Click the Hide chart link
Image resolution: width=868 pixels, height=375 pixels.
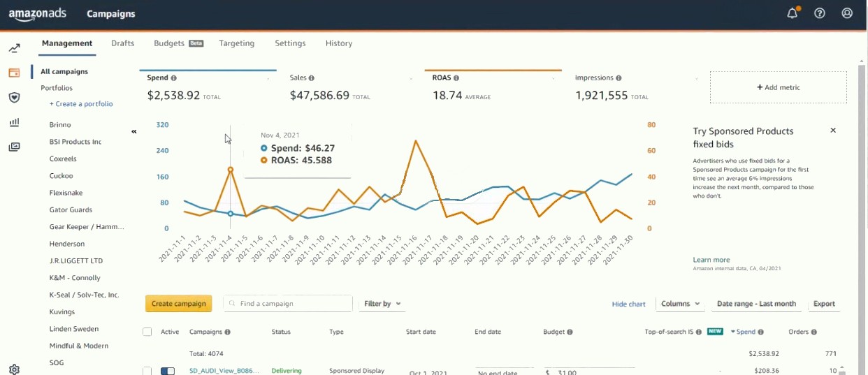coord(629,304)
